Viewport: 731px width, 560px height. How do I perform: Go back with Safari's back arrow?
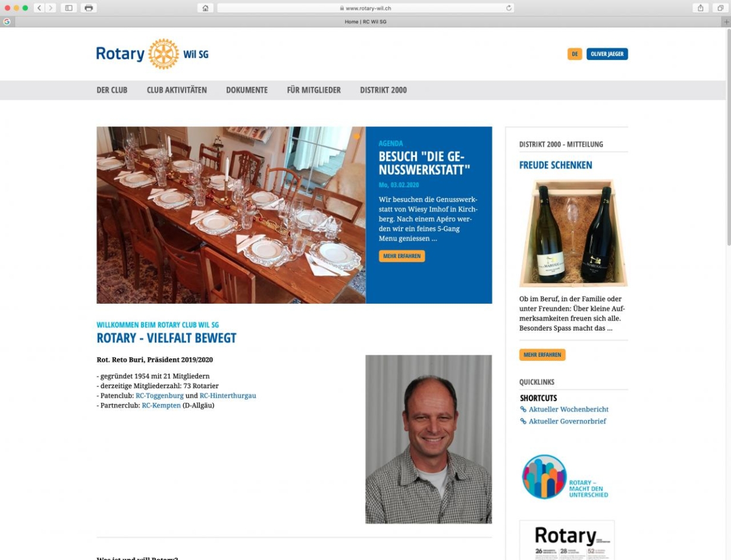39,8
